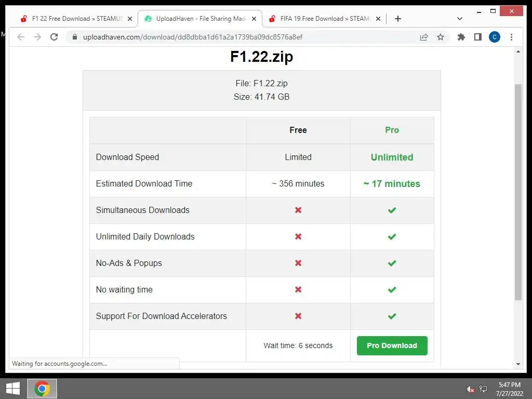Click Support For Download Accelerators label
This screenshot has height=399, width=532.
162,316
